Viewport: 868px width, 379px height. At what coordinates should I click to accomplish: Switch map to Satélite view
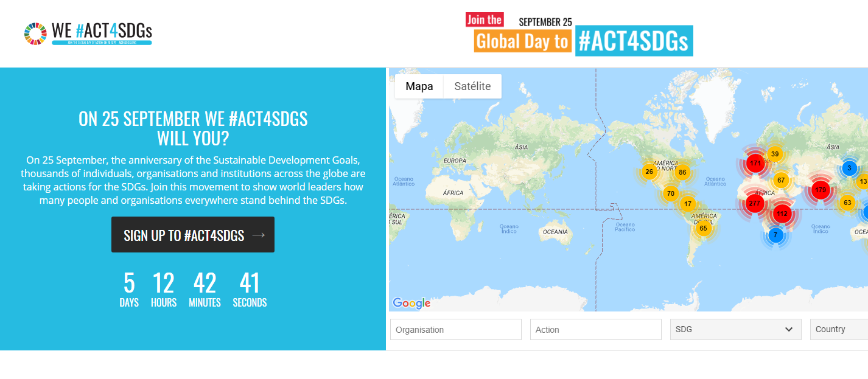click(x=472, y=86)
